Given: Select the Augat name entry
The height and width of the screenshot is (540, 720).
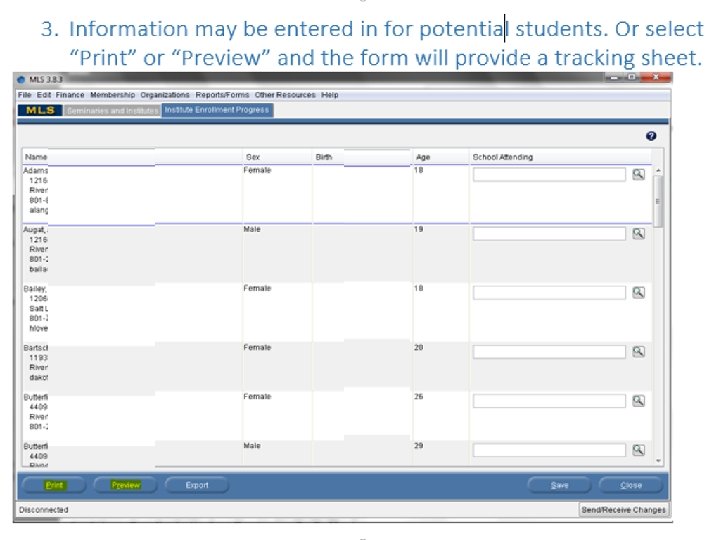Looking at the screenshot, I should 35,229.
